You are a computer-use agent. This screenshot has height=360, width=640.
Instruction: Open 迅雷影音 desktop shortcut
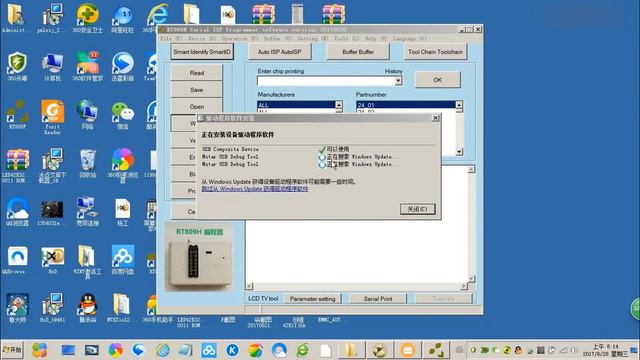click(x=122, y=66)
